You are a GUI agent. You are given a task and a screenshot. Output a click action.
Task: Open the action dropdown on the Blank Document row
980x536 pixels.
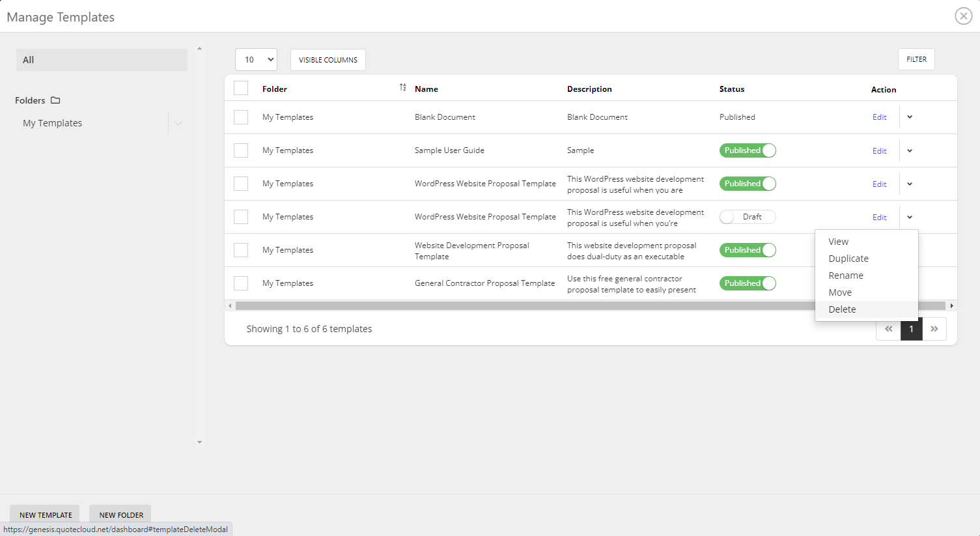909,117
